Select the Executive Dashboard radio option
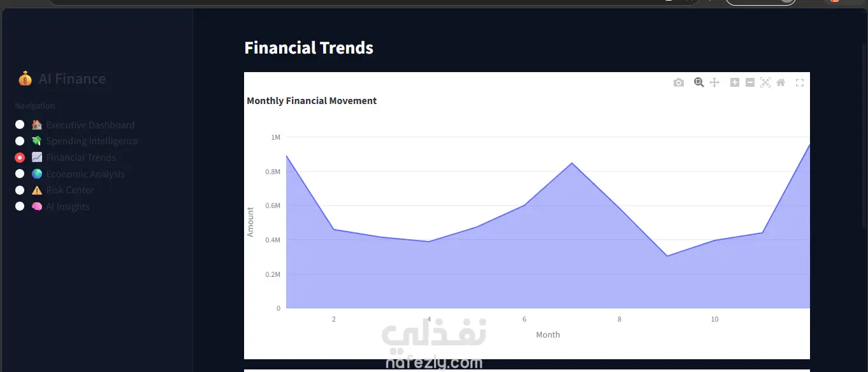The width and height of the screenshot is (868, 372). (x=20, y=124)
